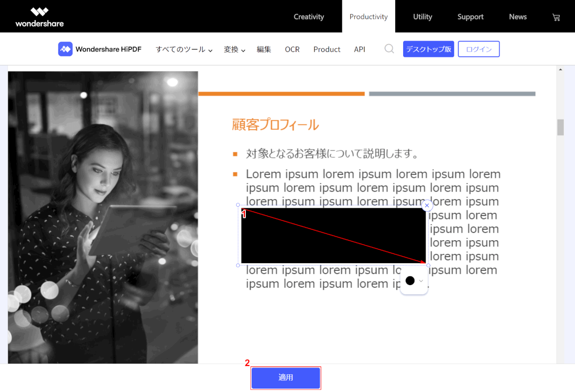Screen dimensions: 575x392
Task: Click the top-left resize handle of redaction box
Action: coord(238,205)
